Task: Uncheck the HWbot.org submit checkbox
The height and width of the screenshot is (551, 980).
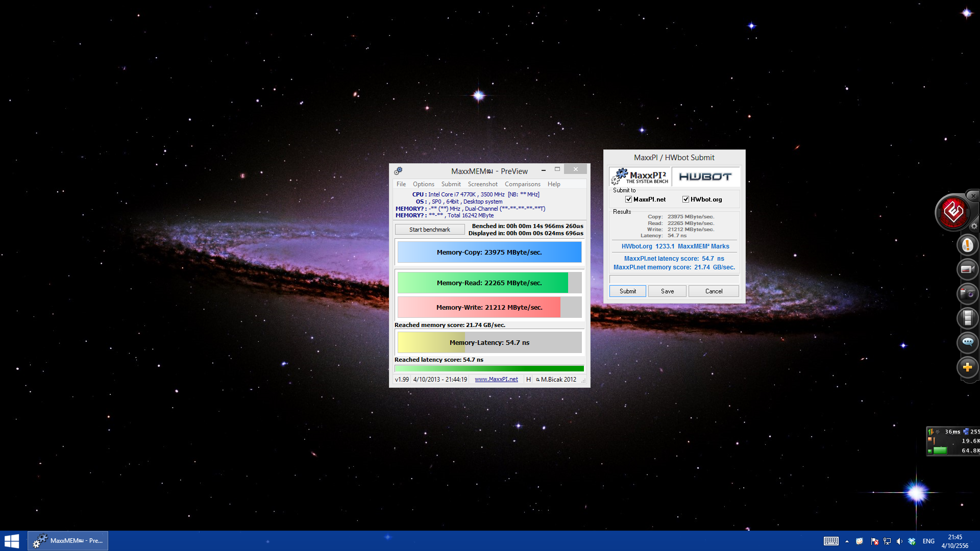Action: [685, 199]
